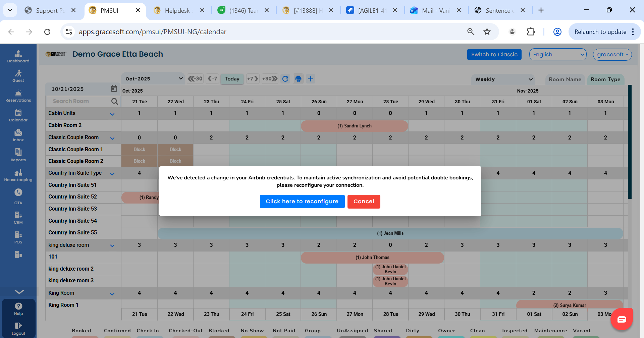Viewport: 644px width, 338px height.
Task: Add new reservation plus icon
Action: pos(311,79)
